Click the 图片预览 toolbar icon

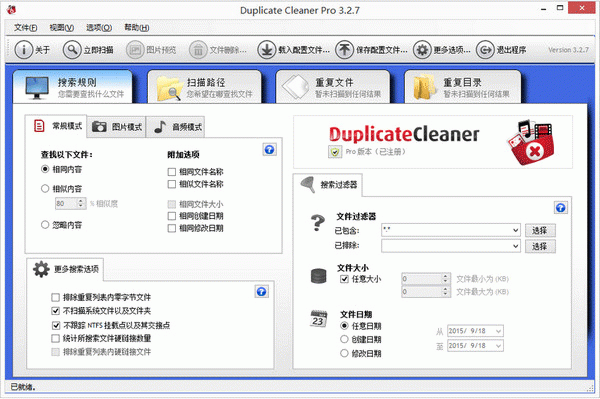pos(135,50)
